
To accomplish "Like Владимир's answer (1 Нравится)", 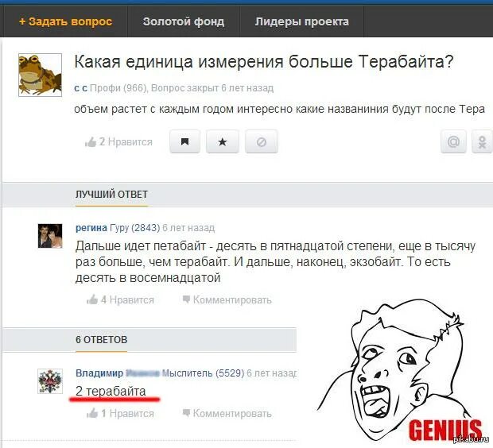I will point(120,413).
